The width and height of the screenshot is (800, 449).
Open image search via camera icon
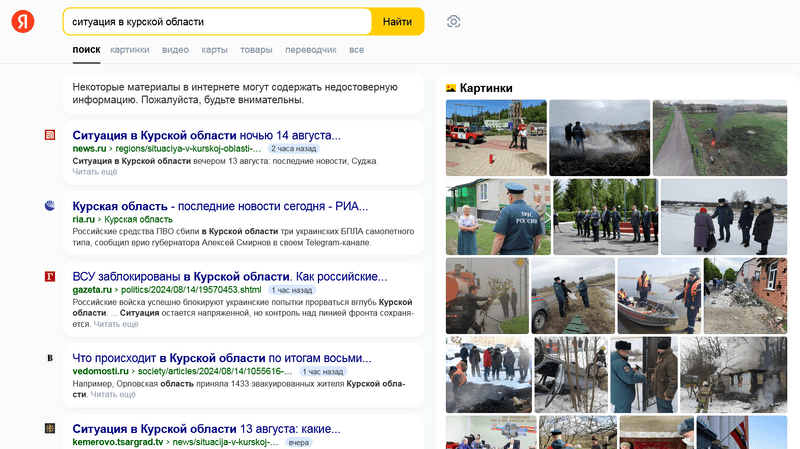(x=453, y=22)
